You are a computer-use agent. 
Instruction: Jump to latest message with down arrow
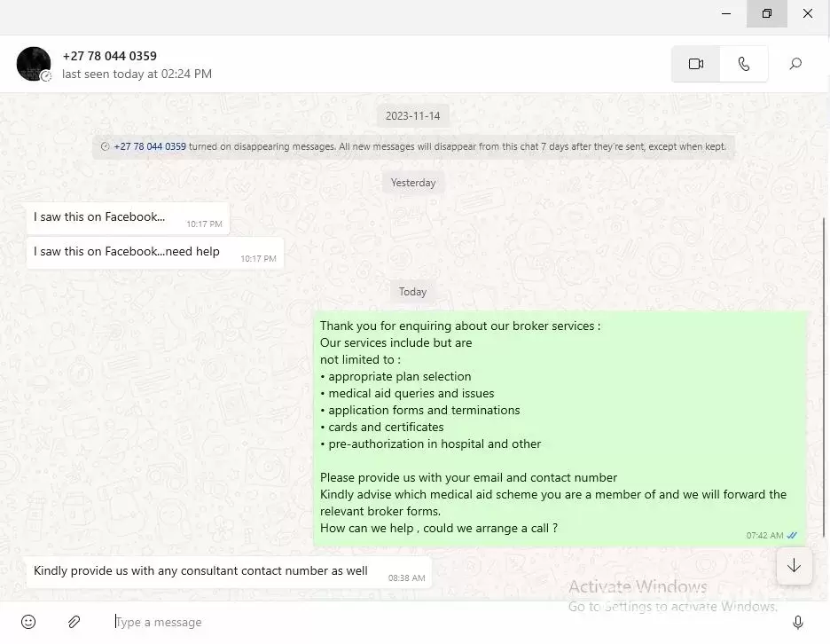(x=794, y=566)
